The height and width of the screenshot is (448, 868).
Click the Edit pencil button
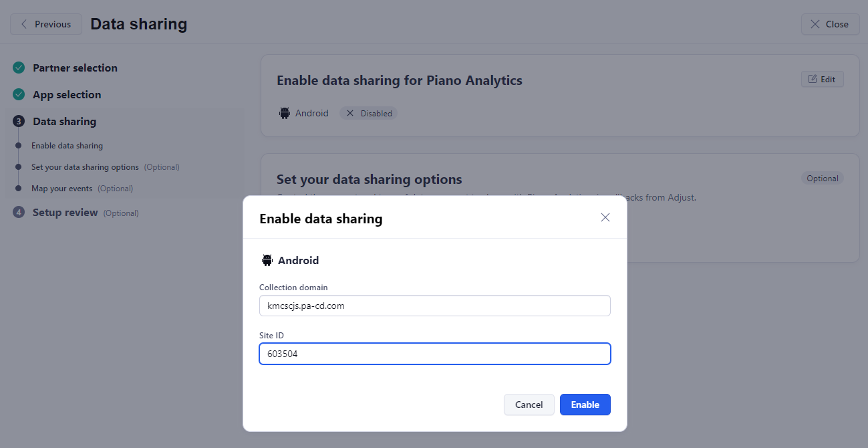(x=822, y=79)
